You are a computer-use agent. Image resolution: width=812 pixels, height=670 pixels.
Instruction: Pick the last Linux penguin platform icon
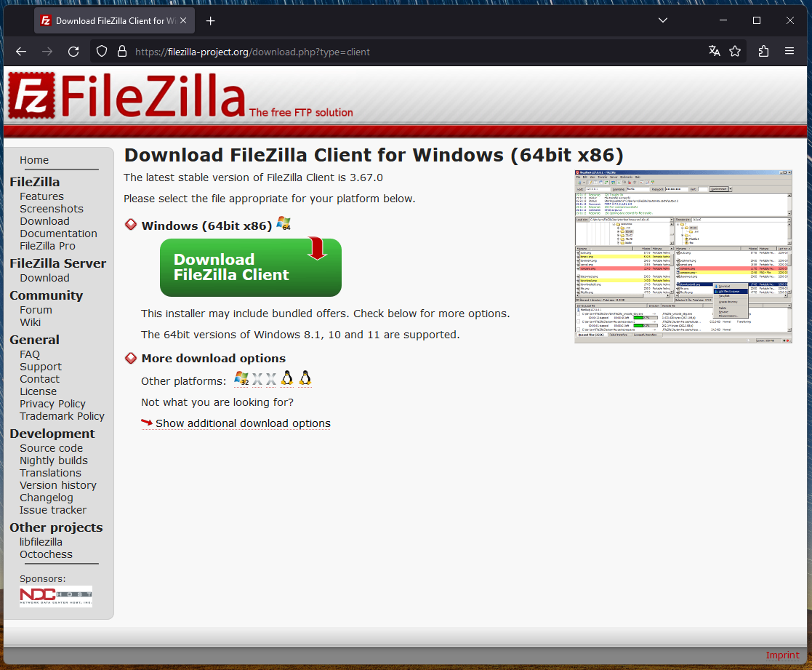pyautogui.click(x=305, y=379)
